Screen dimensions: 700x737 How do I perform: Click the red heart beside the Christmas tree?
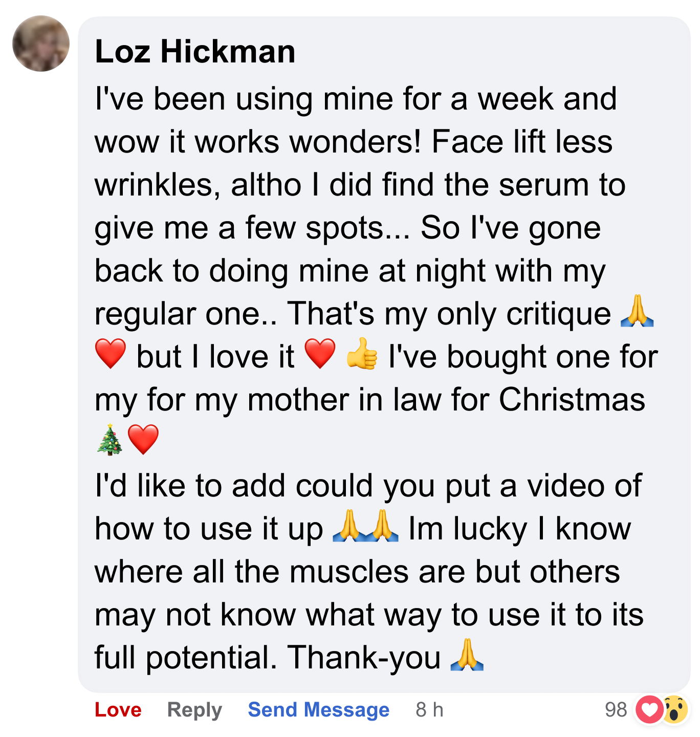click(x=143, y=440)
